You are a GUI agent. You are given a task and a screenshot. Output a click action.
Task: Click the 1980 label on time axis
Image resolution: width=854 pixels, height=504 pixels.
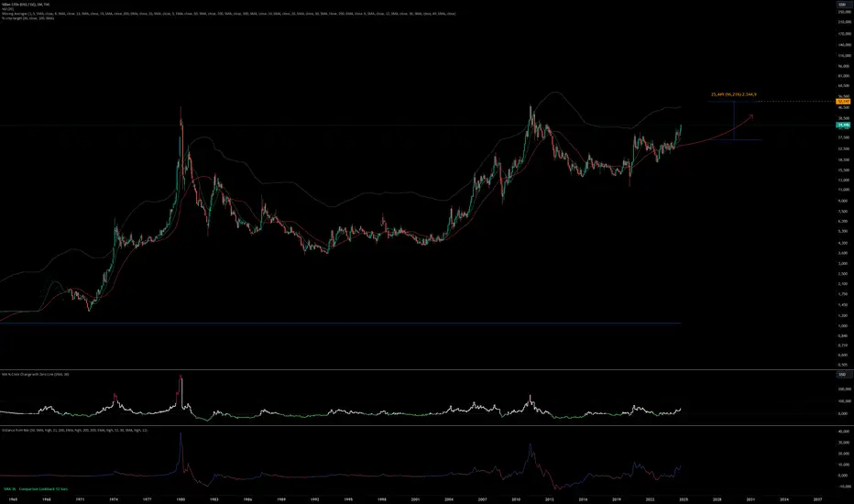(181, 499)
